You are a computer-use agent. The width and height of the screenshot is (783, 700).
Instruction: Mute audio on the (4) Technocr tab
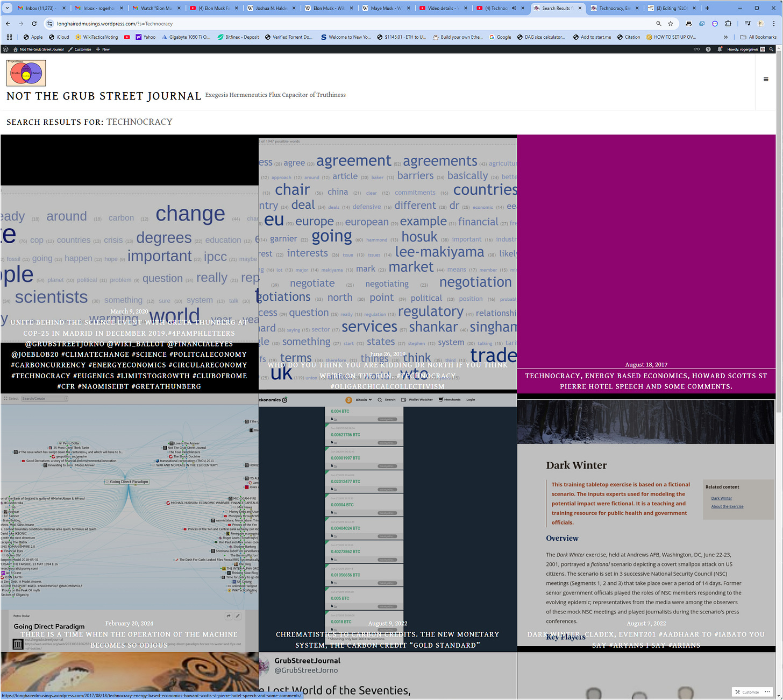point(514,8)
